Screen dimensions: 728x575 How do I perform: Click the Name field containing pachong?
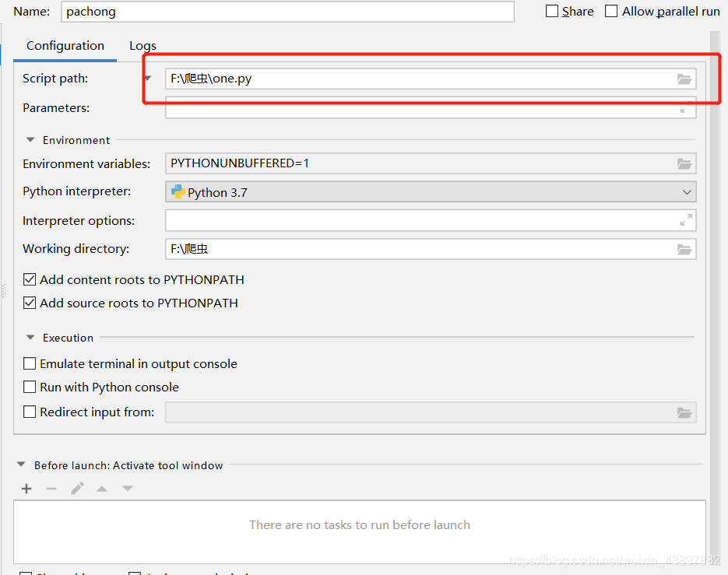(287, 12)
